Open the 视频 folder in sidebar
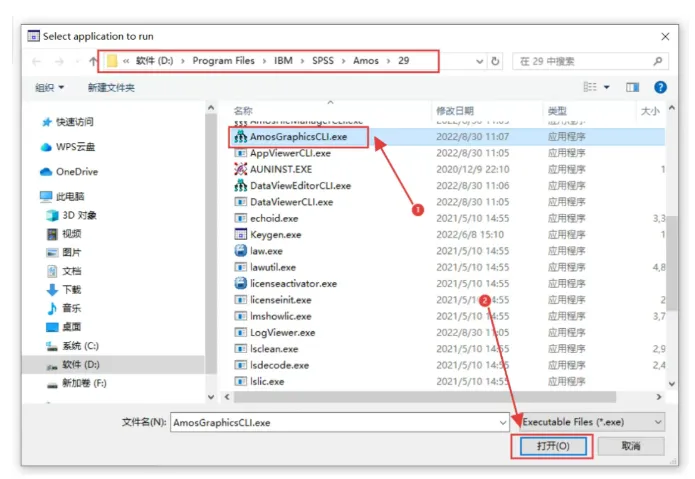The image size is (695, 479). point(64,234)
